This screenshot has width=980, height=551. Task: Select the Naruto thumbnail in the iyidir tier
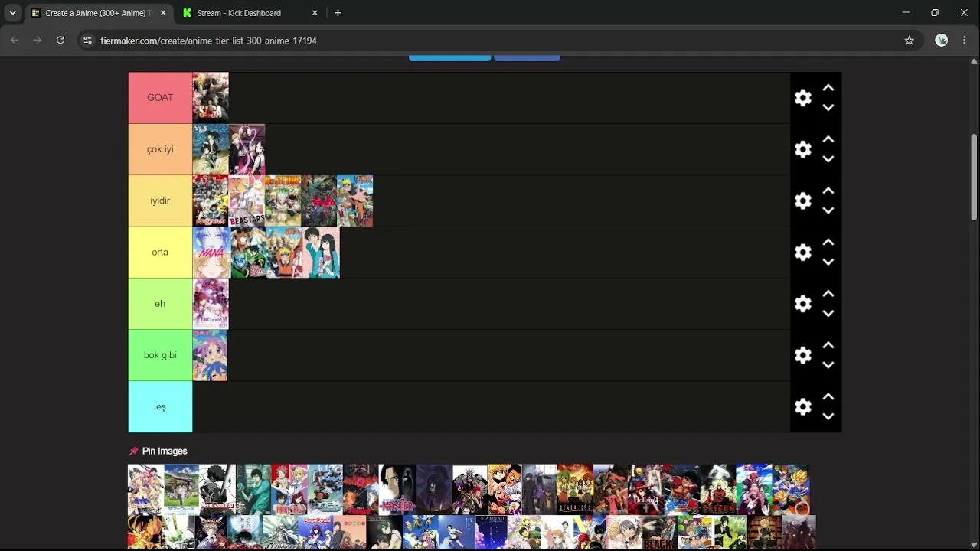[x=355, y=201]
